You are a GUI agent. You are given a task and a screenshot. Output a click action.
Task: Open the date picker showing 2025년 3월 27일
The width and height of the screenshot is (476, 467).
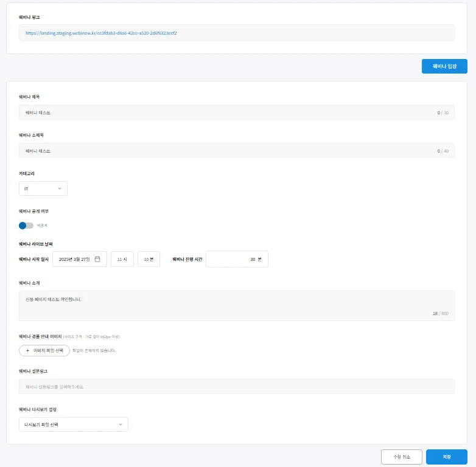pos(79,259)
